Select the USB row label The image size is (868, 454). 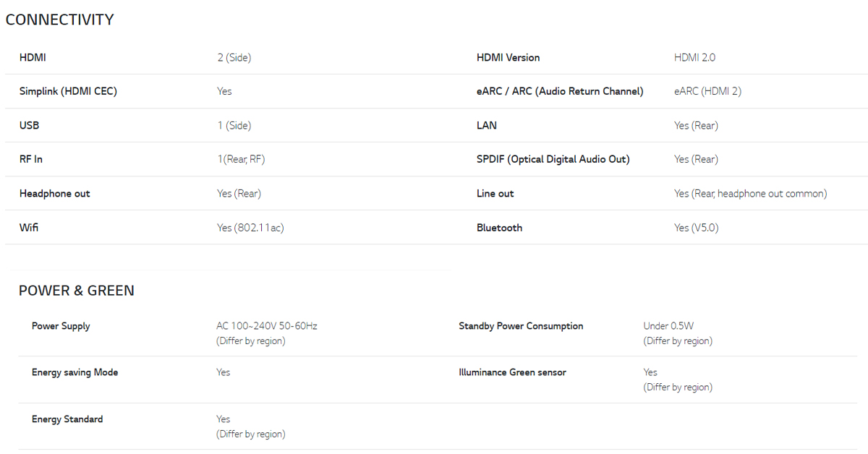coord(29,126)
